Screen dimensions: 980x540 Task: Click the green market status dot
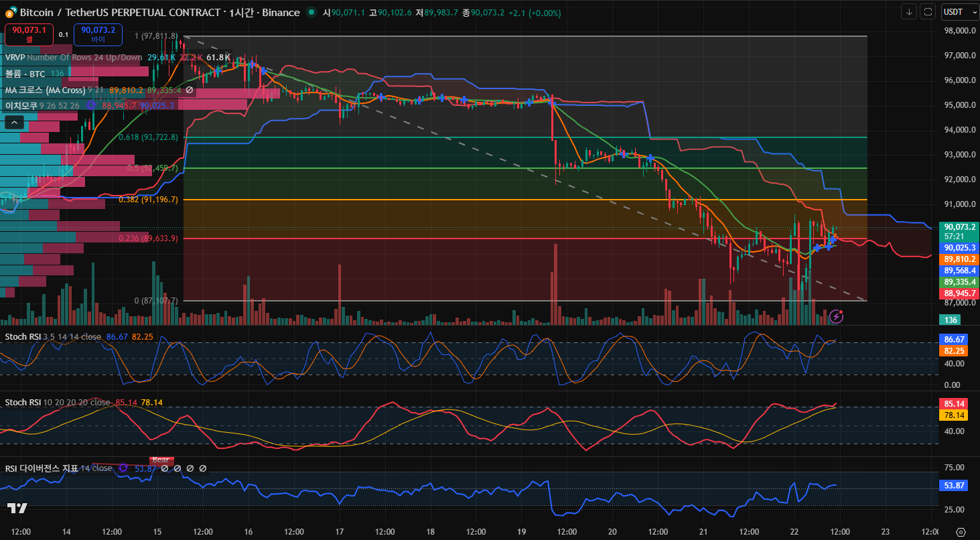click(x=311, y=12)
